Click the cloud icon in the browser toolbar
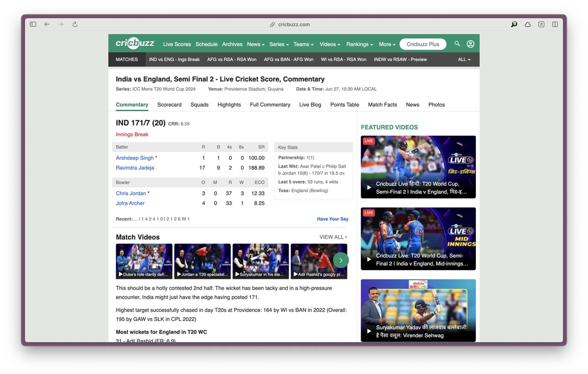This screenshot has width=588, height=374. click(x=528, y=24)
